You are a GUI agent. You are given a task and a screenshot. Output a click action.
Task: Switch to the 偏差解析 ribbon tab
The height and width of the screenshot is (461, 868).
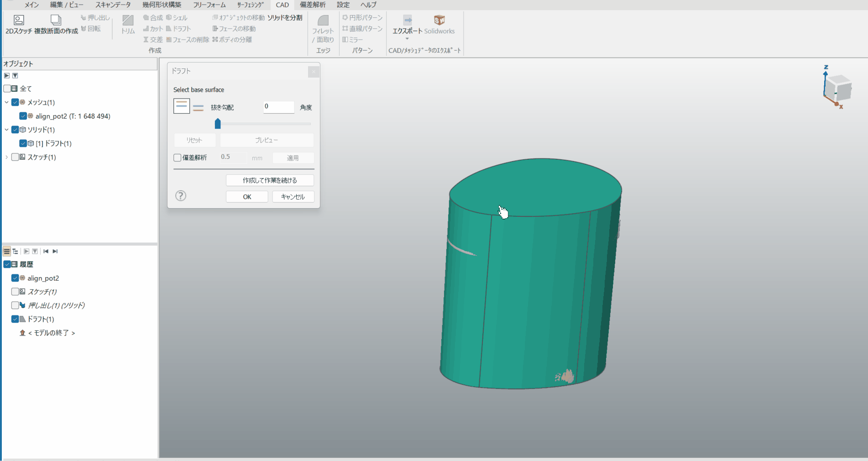click(313, 5)
